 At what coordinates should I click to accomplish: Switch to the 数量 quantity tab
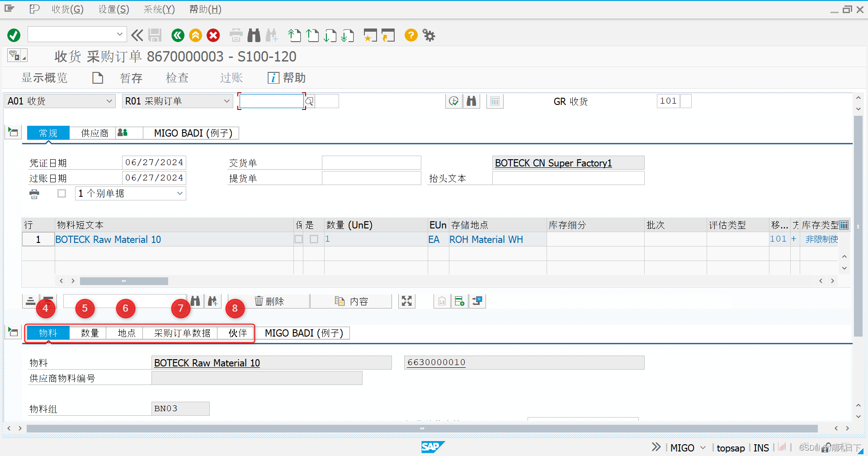coord(90,333)
